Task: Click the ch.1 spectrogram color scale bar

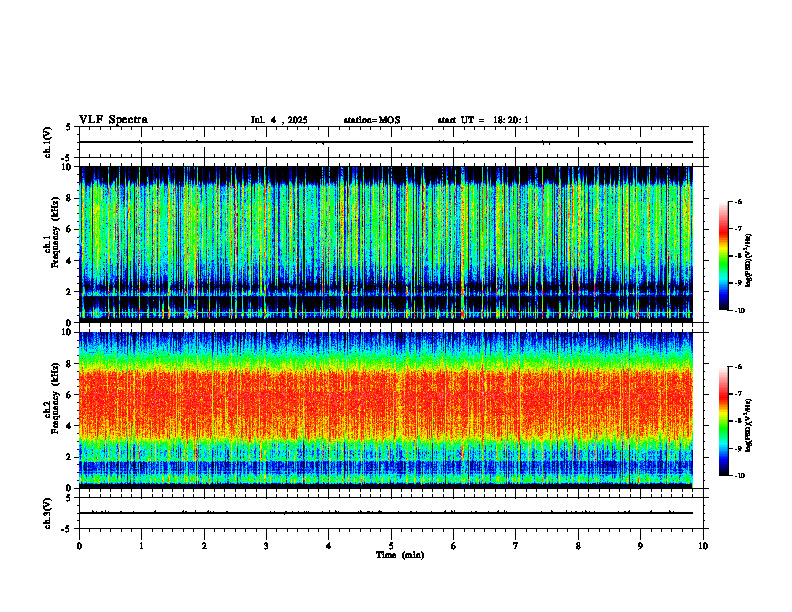Action: 723,256
